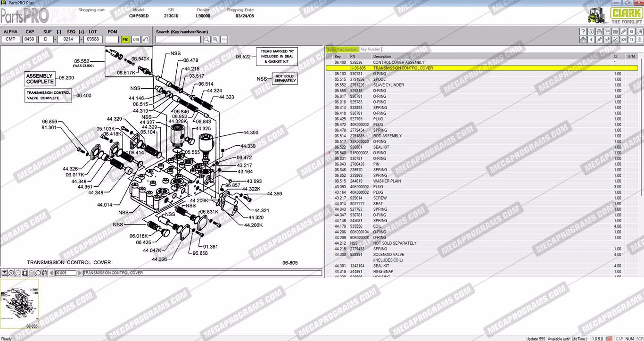Click the empty POM field
The height and width of the screenshot is (341, 644).
click(112, 40)
